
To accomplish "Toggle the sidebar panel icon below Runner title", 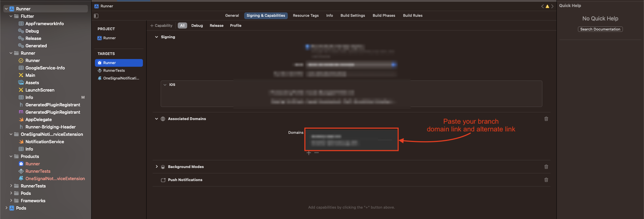I will pos(96,16).
